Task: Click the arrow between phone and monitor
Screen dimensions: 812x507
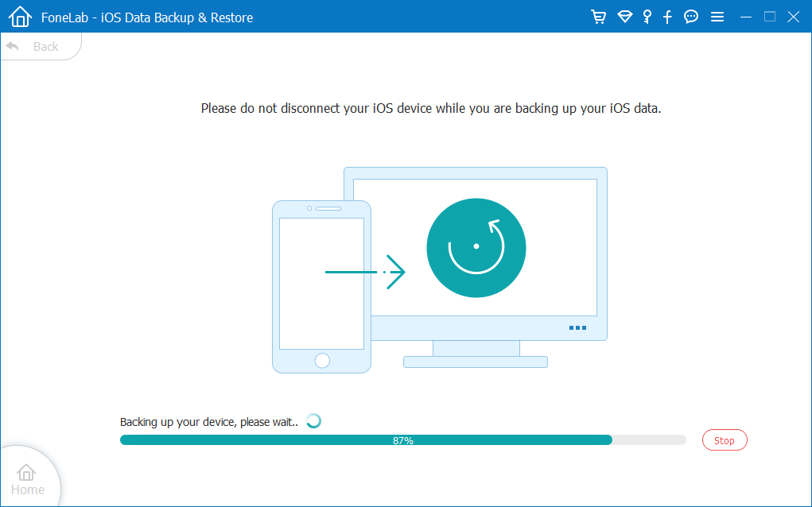Action: [x=366, y=273]
